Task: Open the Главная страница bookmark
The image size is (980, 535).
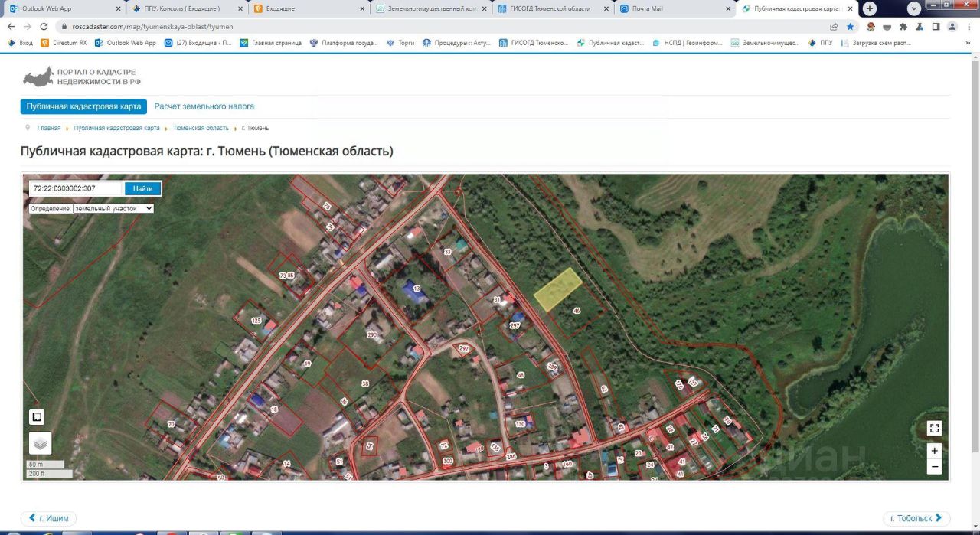Action: pyautogui.click(x=271, y=43)
